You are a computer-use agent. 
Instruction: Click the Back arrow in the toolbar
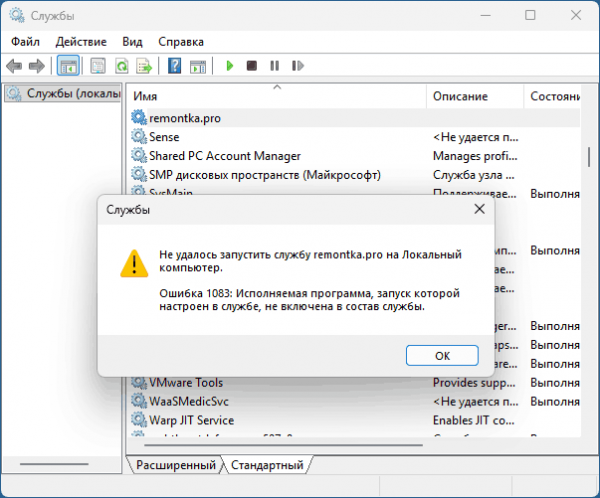click(14, 66)
